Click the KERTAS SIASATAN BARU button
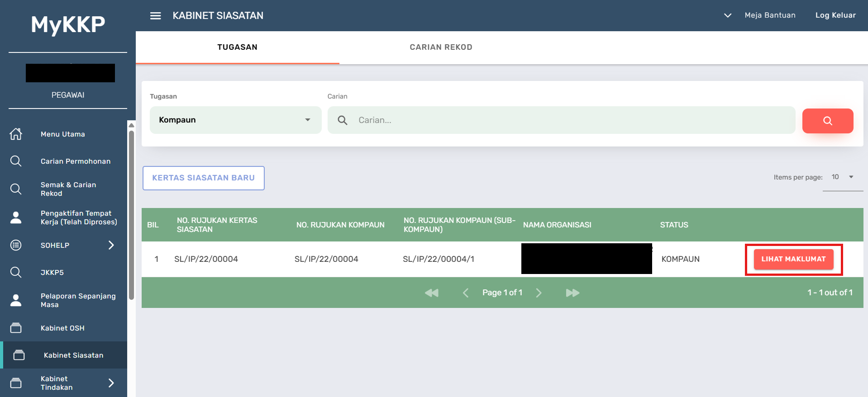The height and width of the screenshot is (397, 868). tap(204, 178)
